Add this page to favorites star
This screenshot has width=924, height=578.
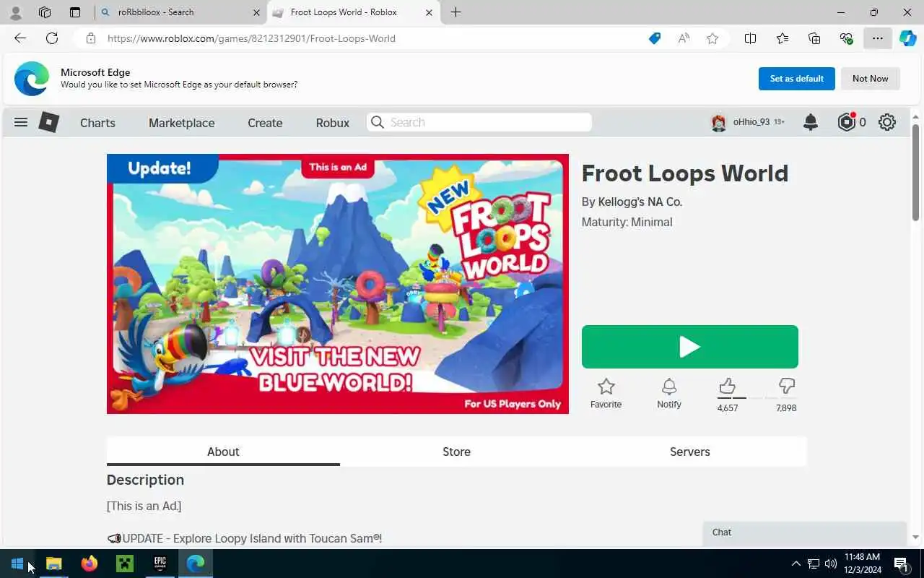point(712,38)
